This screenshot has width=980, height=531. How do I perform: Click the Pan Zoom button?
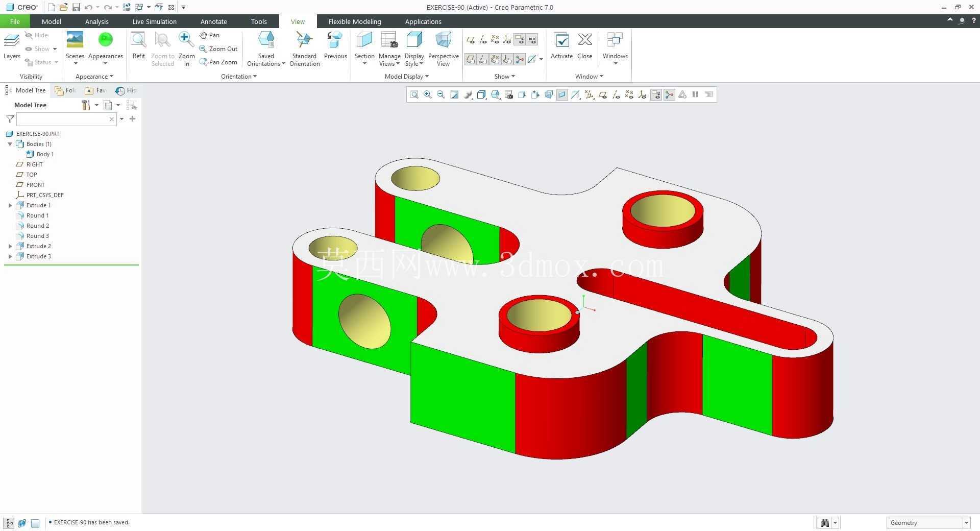[x=218, y=62]
